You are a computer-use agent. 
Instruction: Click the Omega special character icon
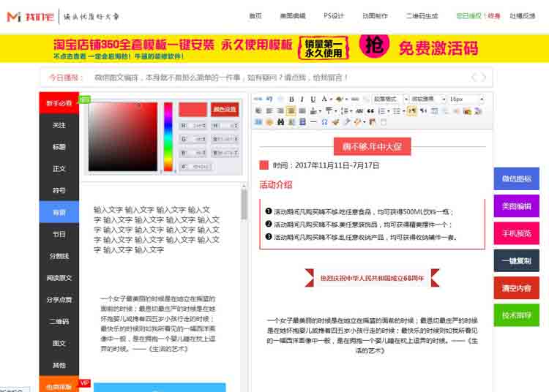(x=324, y=122)
